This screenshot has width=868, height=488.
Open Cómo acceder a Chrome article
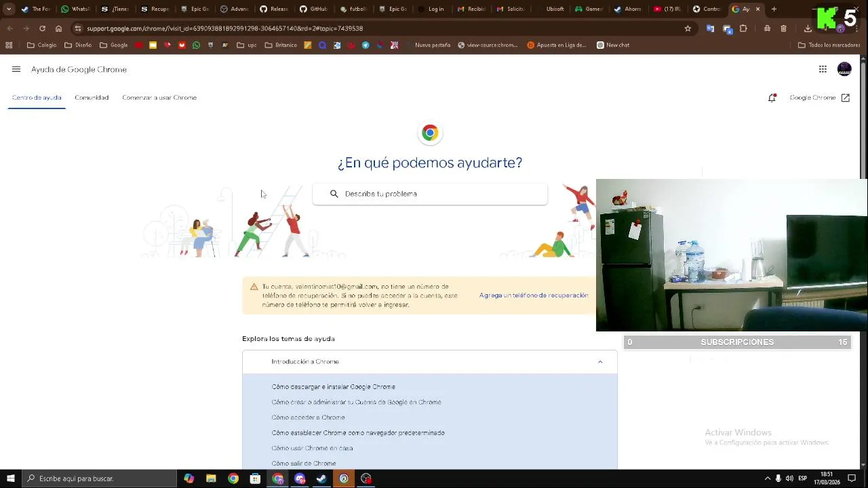[308, 418]
